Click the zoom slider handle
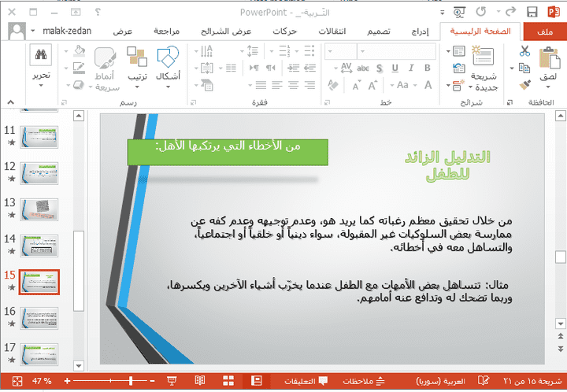 (131, 381)
